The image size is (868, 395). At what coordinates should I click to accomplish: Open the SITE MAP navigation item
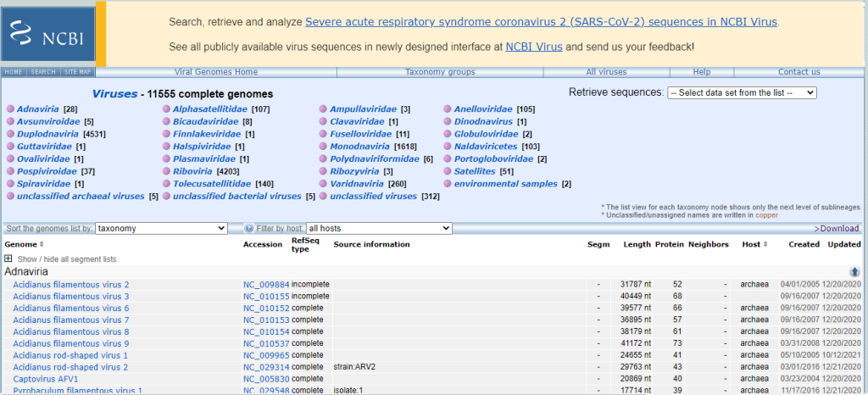coord(77,72)
